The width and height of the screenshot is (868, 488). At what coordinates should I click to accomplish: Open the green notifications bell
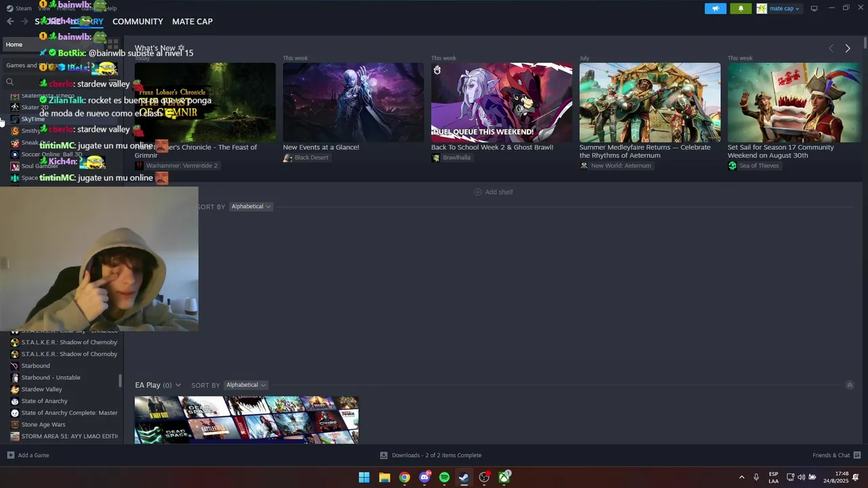[x=741, y=8]
